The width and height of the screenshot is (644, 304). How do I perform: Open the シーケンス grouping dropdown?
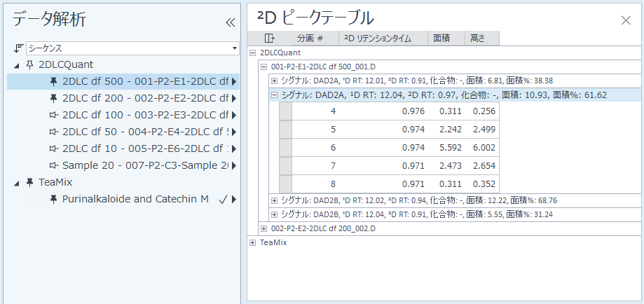pyautogui.click(x=235, y=48)
